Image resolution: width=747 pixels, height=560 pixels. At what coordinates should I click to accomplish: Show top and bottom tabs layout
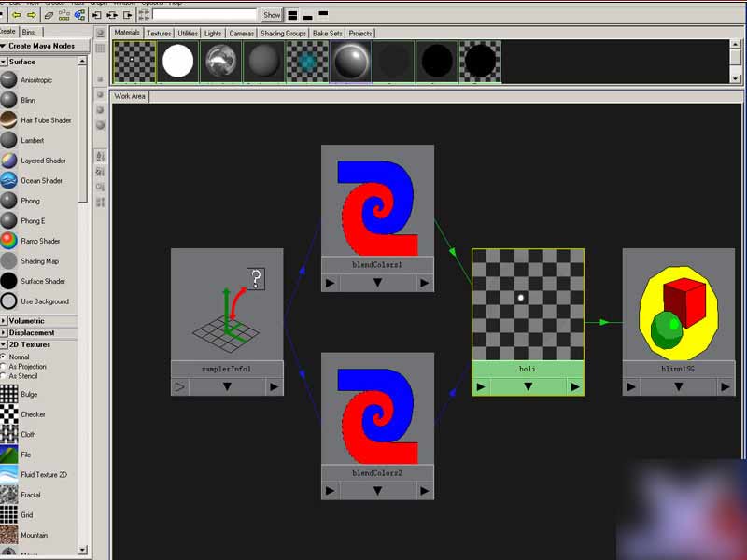[x=292, y=15]
